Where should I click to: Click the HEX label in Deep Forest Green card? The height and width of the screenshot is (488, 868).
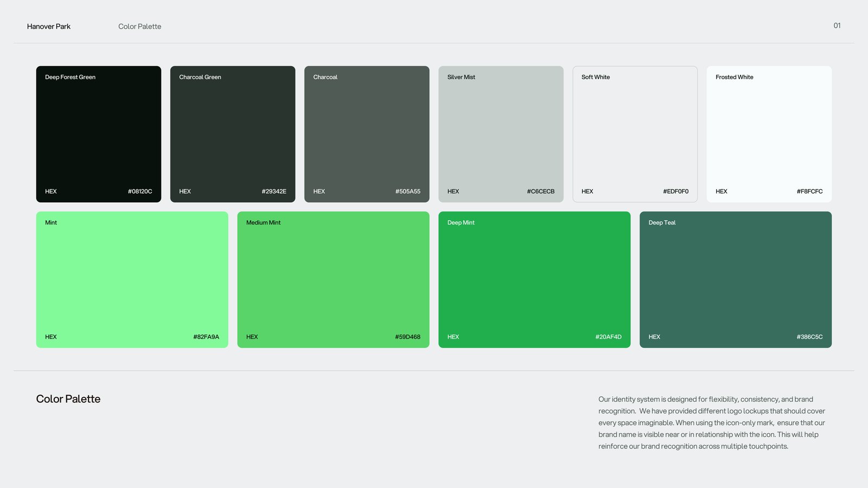(x=51, y=191)
